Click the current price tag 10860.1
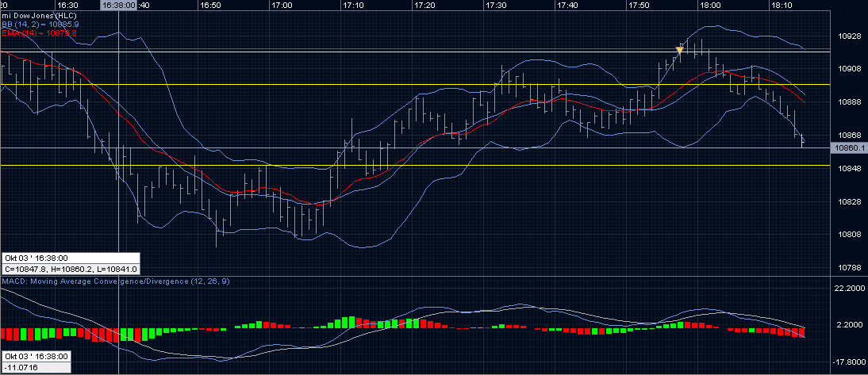This screenshot has height=375, width=868. 847,147
